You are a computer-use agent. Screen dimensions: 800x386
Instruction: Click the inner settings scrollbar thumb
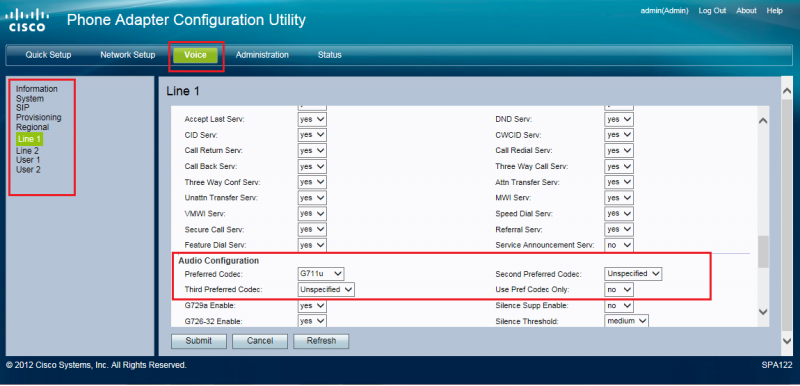[763, 252]
